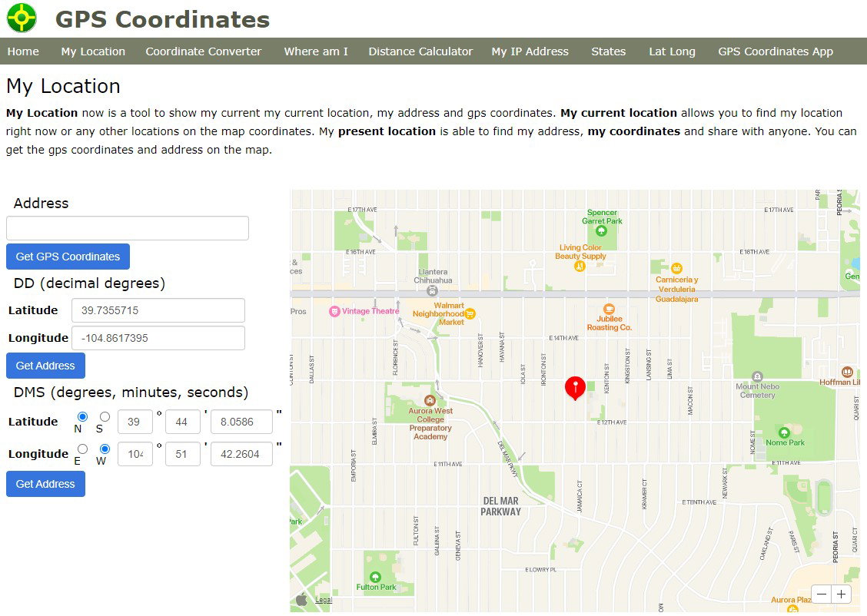This screenshot has height=616, width=867.
Task: Click Fulton Park marker icon
Action: coord(375,578)
